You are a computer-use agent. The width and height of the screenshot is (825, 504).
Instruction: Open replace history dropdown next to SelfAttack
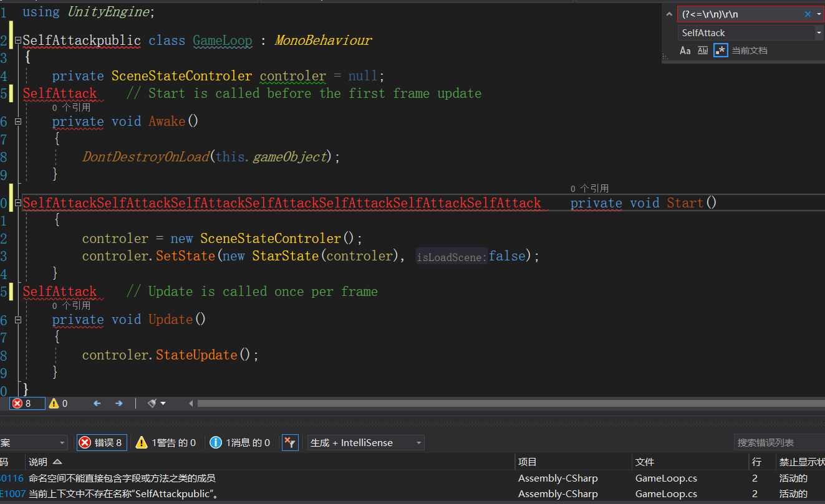coord(819,33)
